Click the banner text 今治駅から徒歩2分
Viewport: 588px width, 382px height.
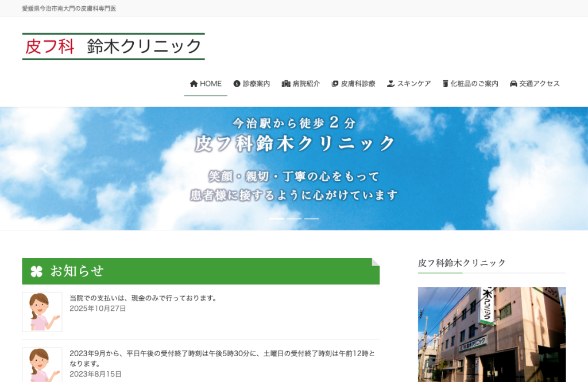[x=294, y=123]
